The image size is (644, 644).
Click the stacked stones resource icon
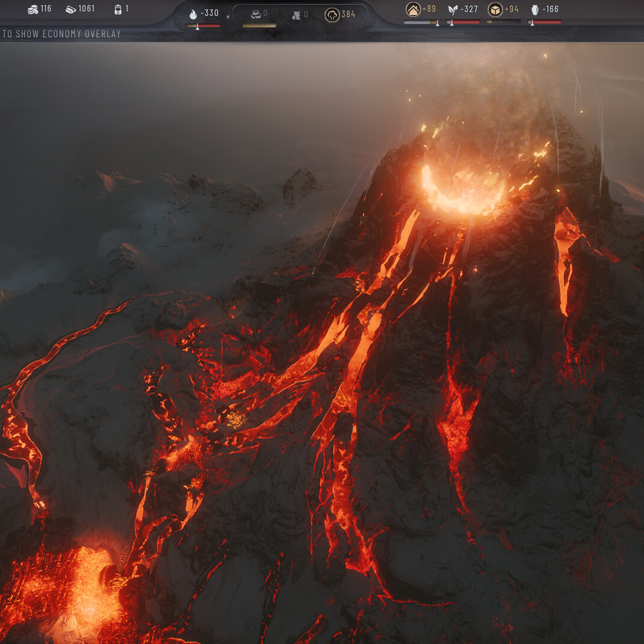pos(255,14)
